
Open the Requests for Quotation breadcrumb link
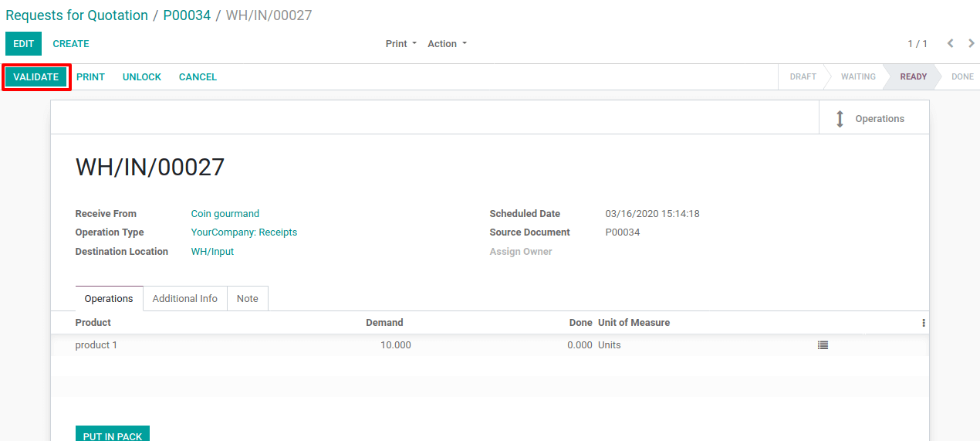[x=76, y=15]
